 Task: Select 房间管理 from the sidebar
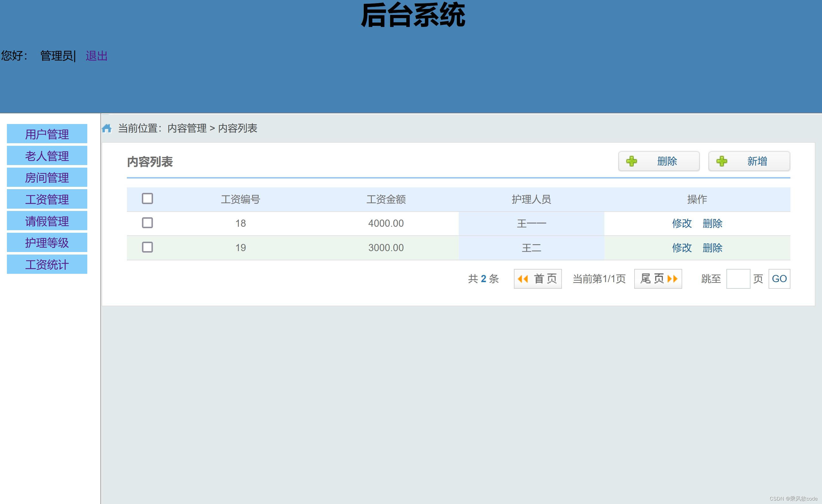tap(47, 177)
